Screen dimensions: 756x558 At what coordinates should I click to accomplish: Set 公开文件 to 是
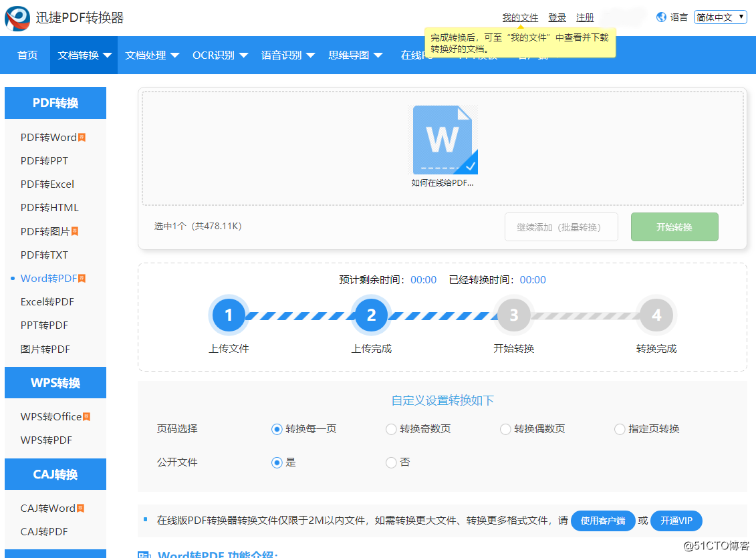pyautogui.click(x=277, y=462)
